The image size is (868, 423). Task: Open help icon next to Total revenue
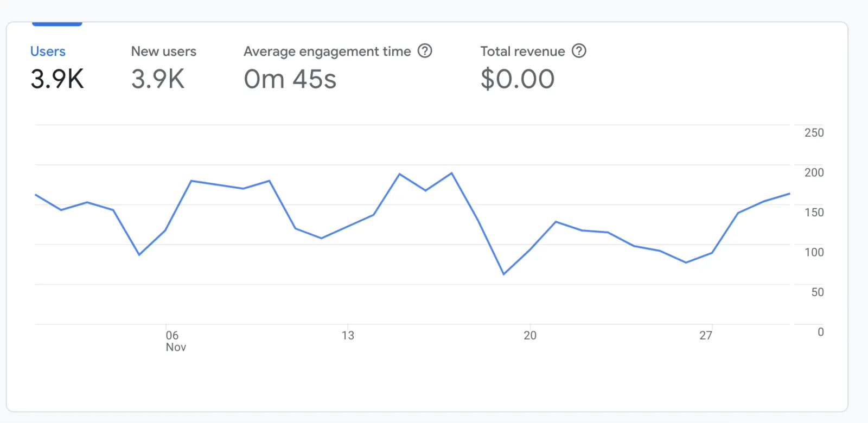pyautogui.click(x=579, y=51)
